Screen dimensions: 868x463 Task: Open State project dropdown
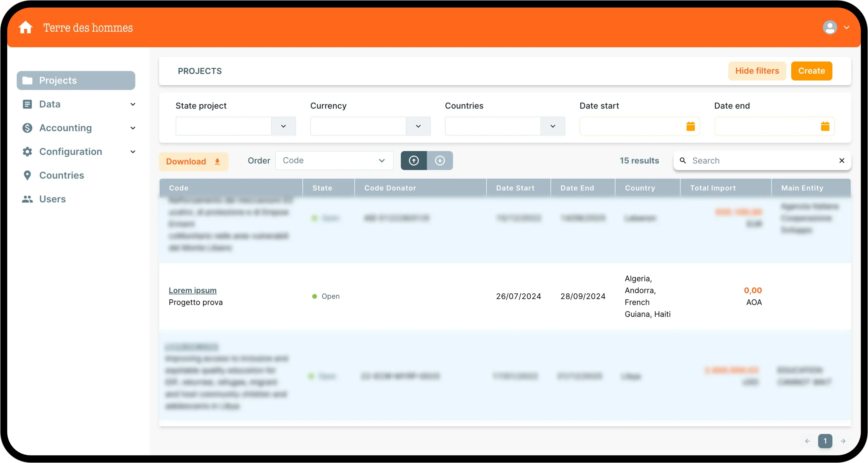(283, 126)
